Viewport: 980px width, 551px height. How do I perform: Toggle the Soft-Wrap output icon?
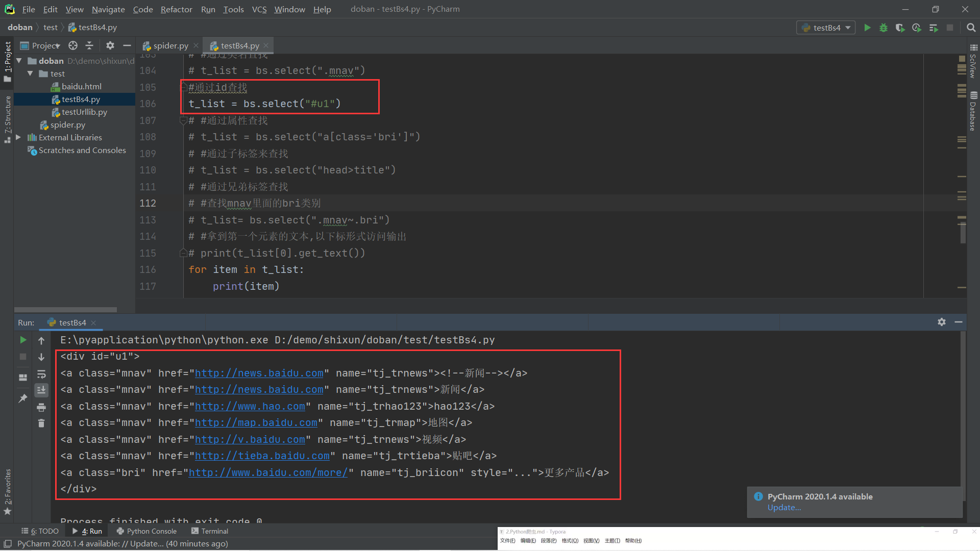click(x=41, y=374)
